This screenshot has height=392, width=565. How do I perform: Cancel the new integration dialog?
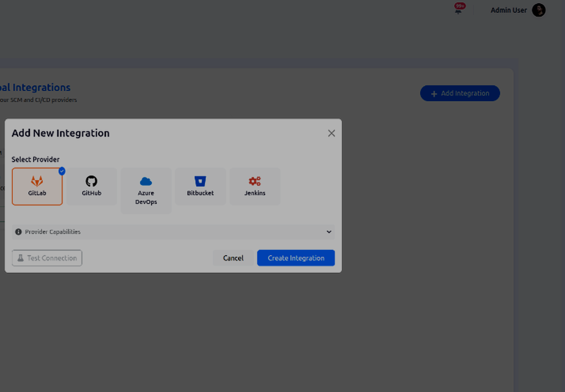[233, 258]
